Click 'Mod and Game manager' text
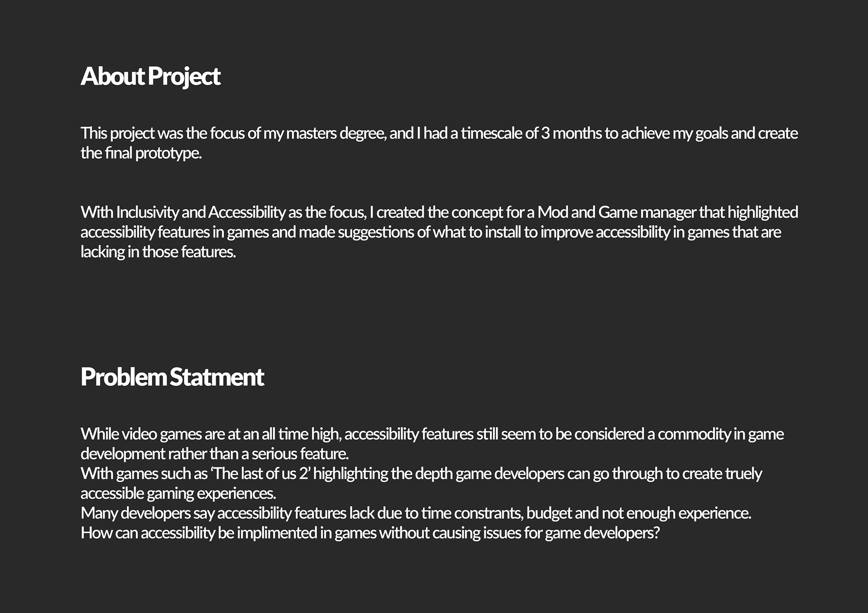 (x=617, y=212)
